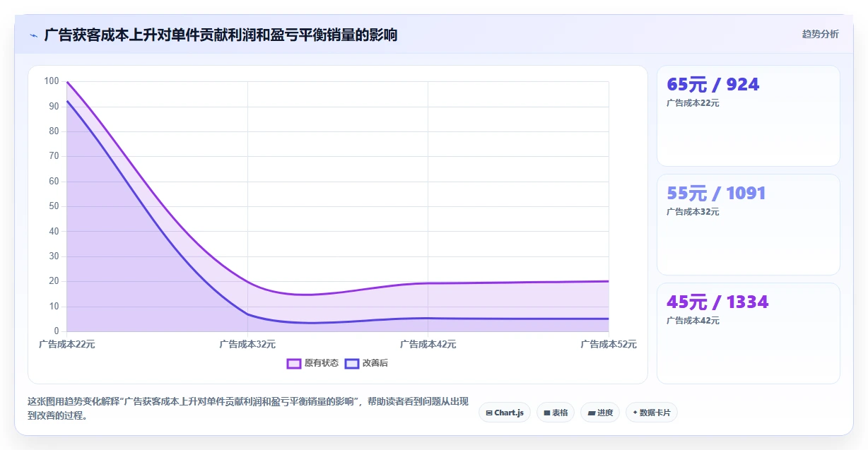This screenshot has height=450, width=868.
Task: Click the icon inside the 进度 chip
Action: (x=592, y=413)
